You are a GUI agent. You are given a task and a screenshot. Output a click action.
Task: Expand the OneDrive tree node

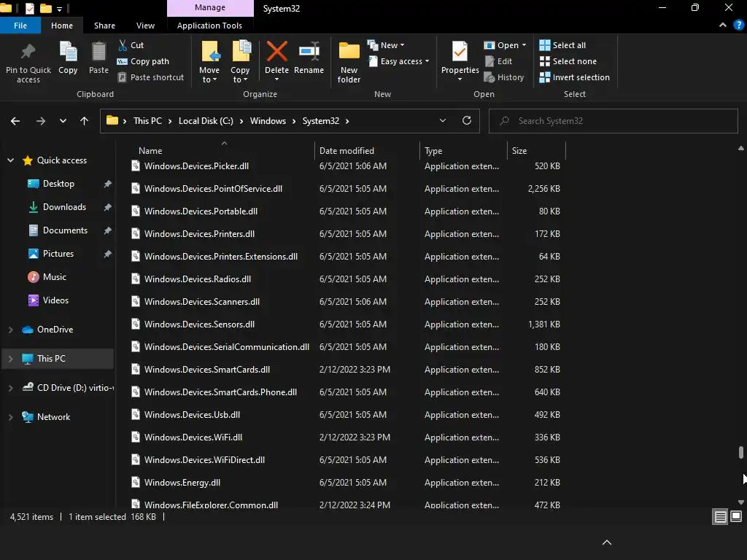[10, 330]
